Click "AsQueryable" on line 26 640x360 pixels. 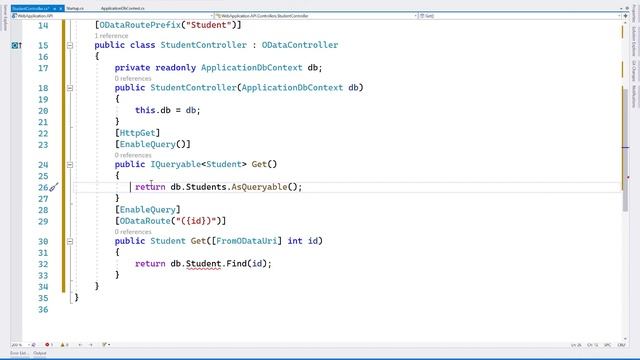coord(259,187)
